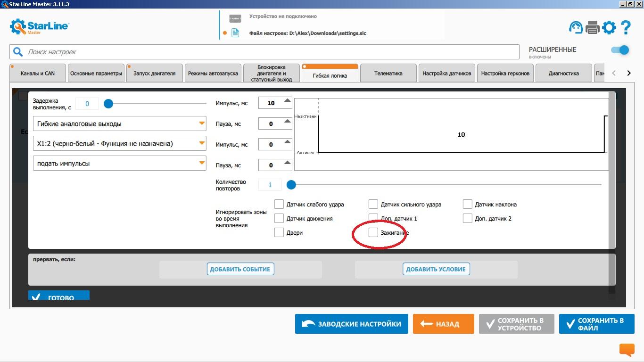Switch to Настройка датчиков tab

pyautogui.click(x=447, y=74)
